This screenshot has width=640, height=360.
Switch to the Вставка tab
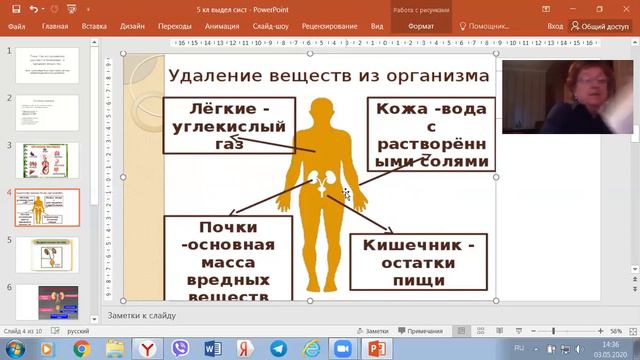(x=94, y=26)
